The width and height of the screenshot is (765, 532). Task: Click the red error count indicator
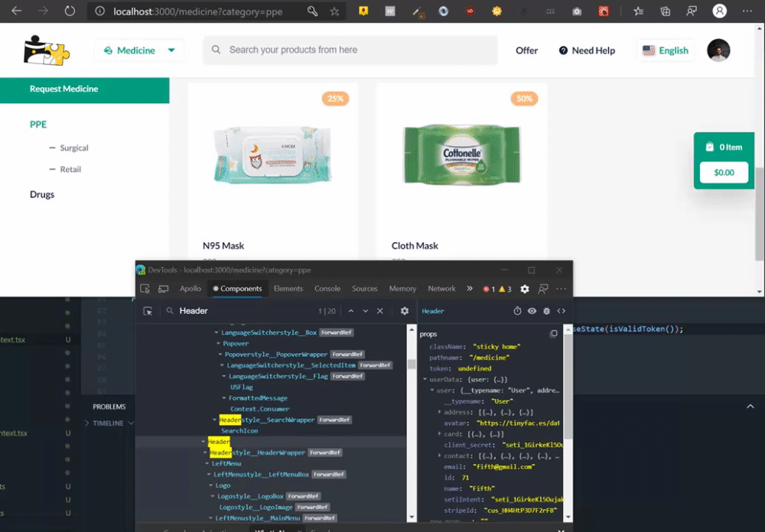[x=489, y=289]
